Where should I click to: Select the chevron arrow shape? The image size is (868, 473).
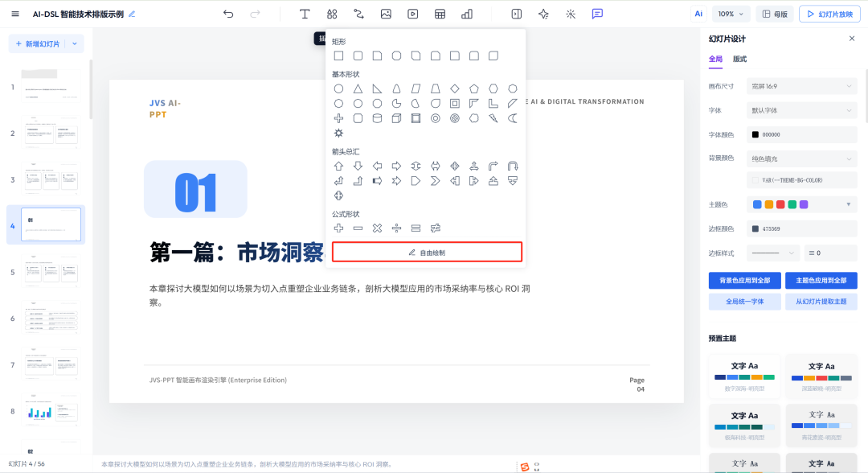pyautogui.click(x=435, y=181)
